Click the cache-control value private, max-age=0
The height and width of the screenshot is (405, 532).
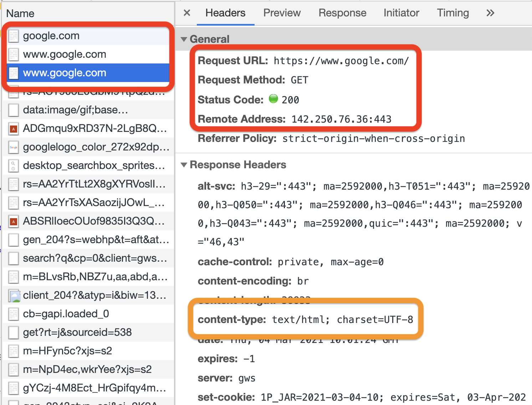click(331, 262)
